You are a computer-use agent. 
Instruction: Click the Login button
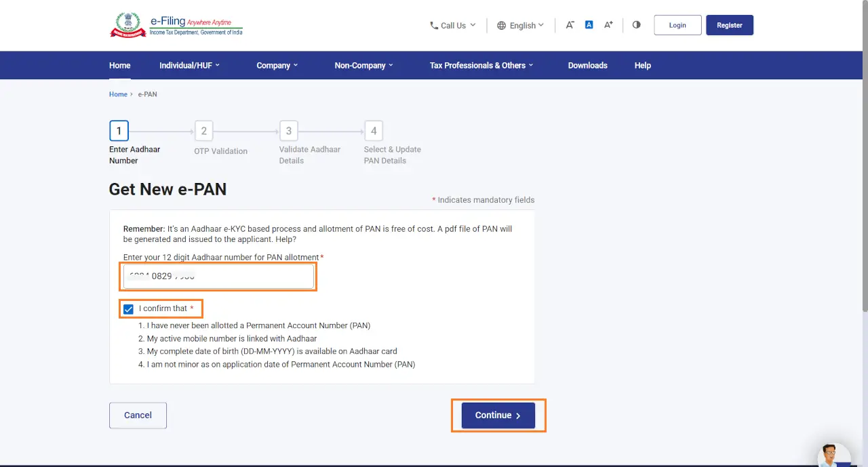point(677,25)
